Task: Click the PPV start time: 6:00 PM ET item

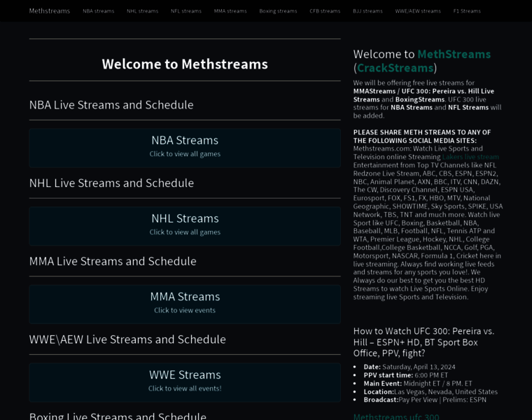Action: (x=406, y=375)
